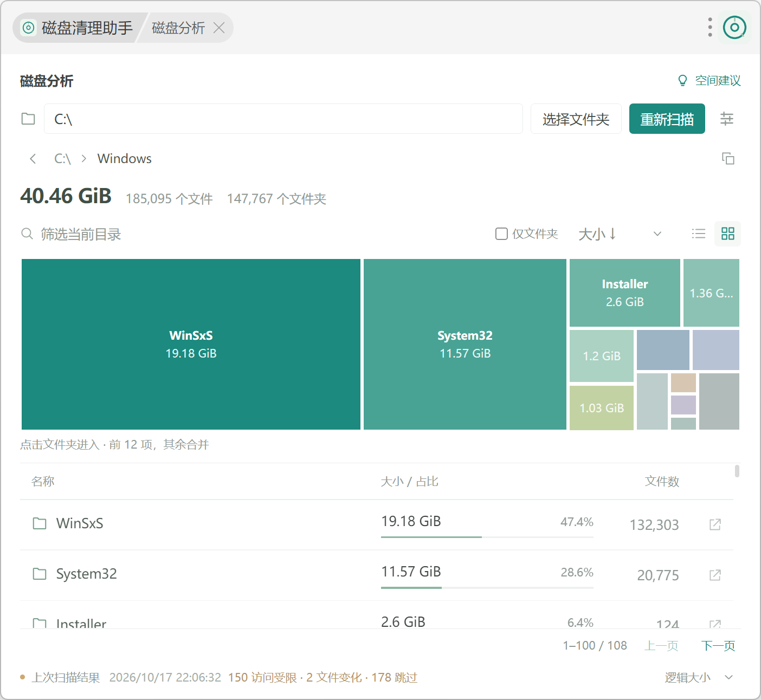Open WinSxS row in external explorer icon
Viewport: 761px width, 700px height.
[715, 524]
